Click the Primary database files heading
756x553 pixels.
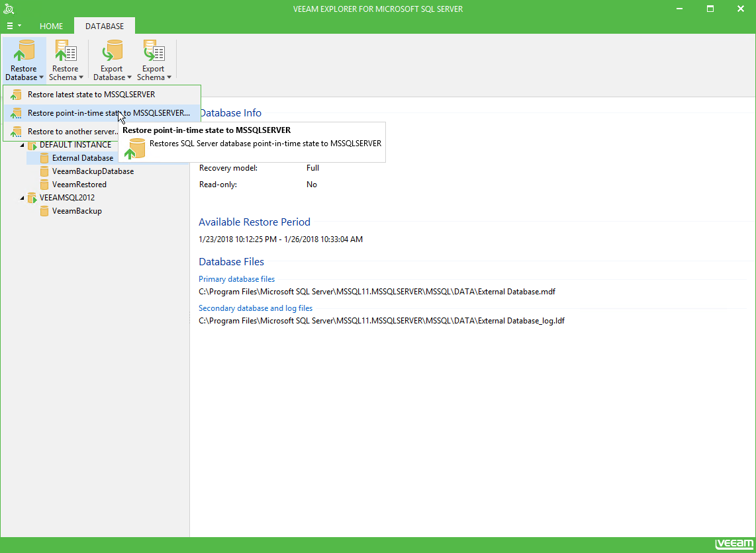[x=237, y=279]
